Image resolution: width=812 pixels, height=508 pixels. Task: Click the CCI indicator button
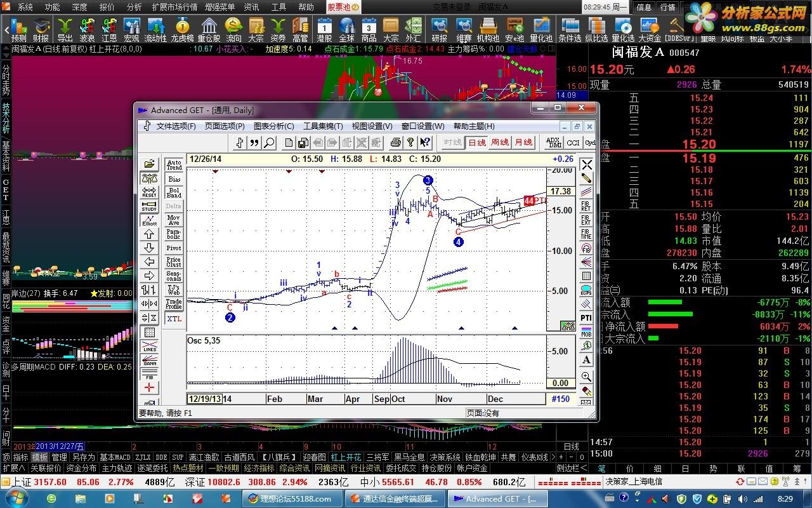pyautogui.click(x=573, y=143)
